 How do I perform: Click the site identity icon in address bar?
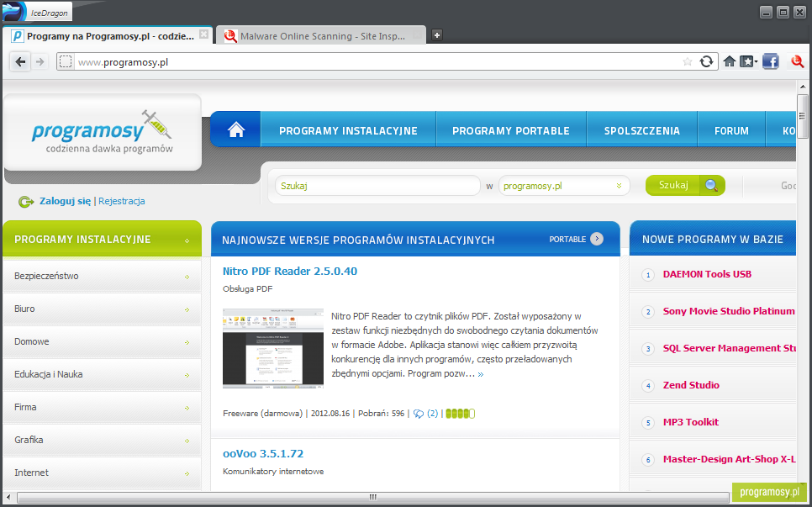66,62
